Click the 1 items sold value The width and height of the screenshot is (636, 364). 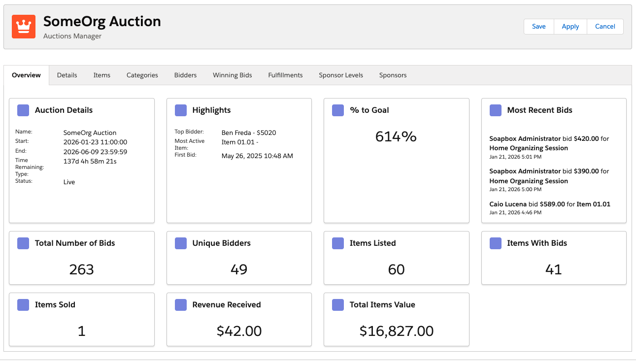pos(82,331)
